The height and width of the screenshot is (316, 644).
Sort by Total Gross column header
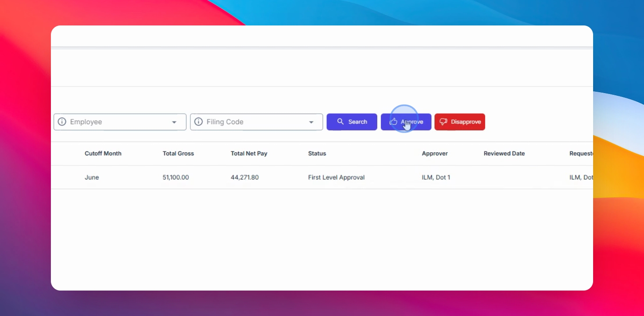click(178, 154)
